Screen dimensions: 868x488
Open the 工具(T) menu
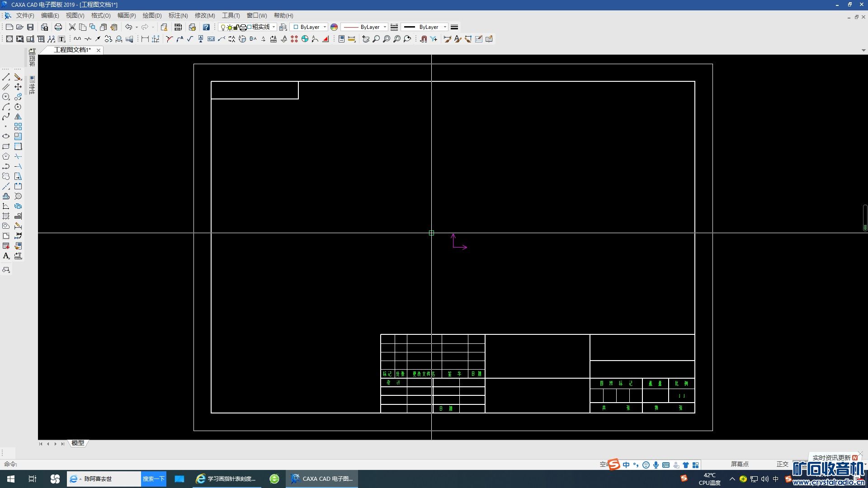(x=231, y=15)
